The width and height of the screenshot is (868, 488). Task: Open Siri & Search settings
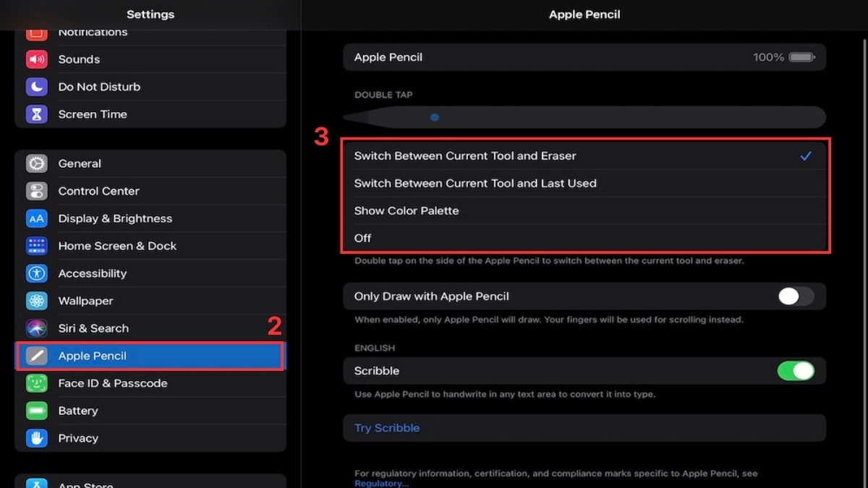(150, 328)
